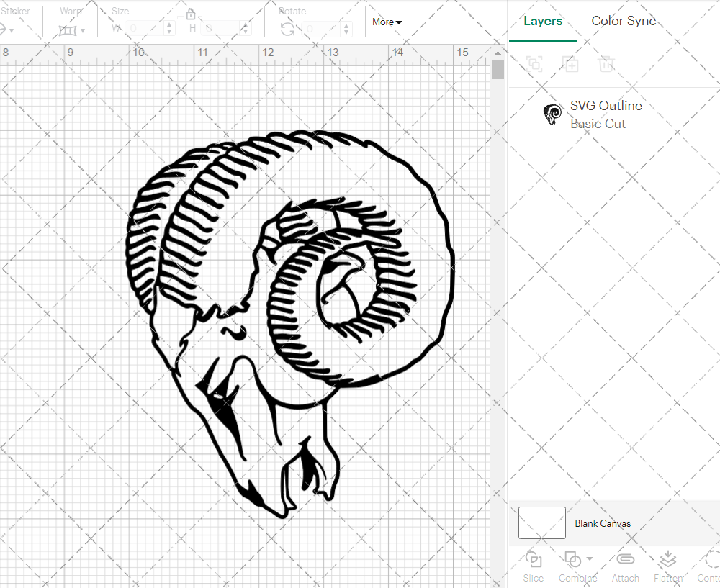Click the Slice tool
Viewport: 720px width, 588px height.
tap(533, 567)
